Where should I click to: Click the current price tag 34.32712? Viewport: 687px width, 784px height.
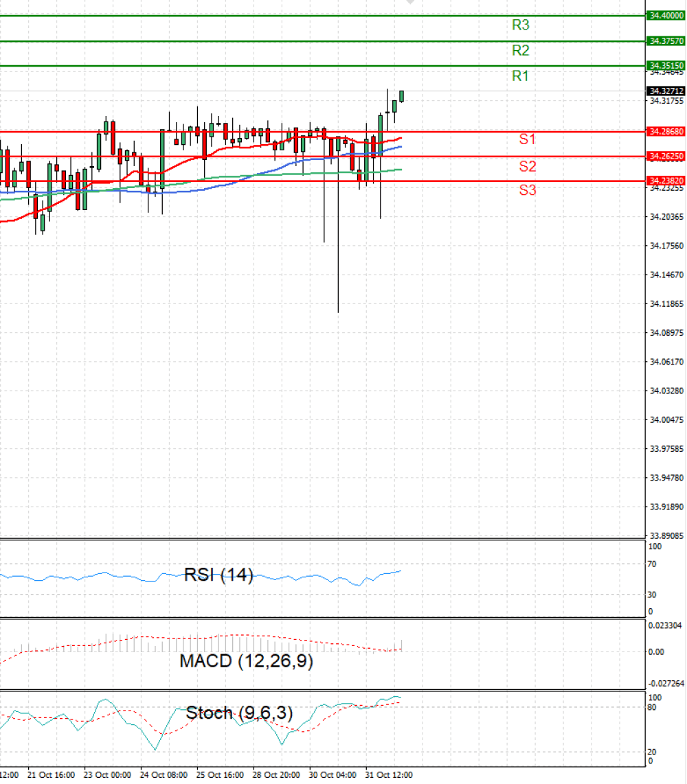coord(666,91)
